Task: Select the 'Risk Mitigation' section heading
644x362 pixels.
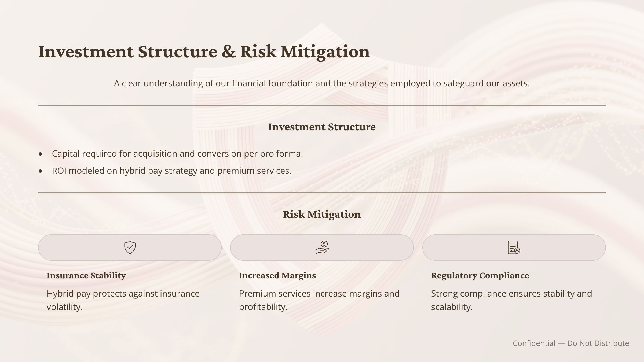Action: 322,214
